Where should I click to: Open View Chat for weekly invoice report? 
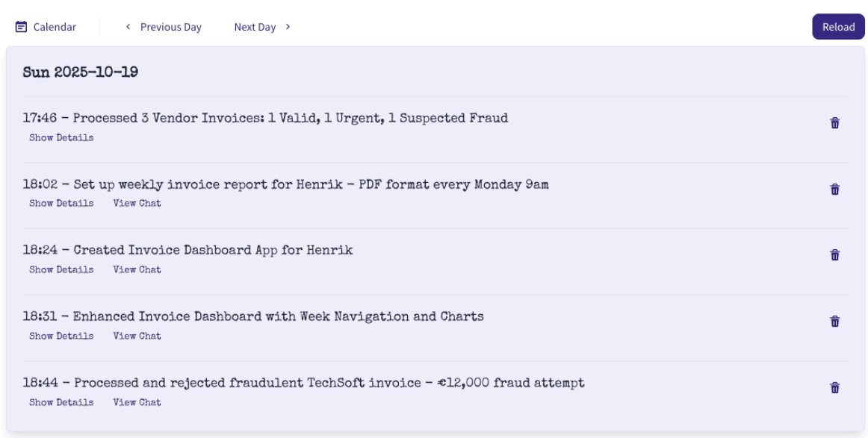tap(137, 203)
